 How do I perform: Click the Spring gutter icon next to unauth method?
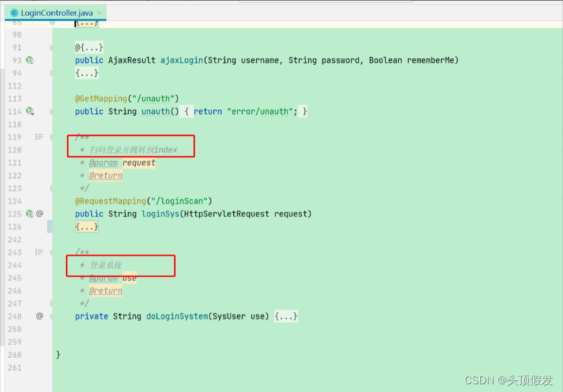coord(30,111)
